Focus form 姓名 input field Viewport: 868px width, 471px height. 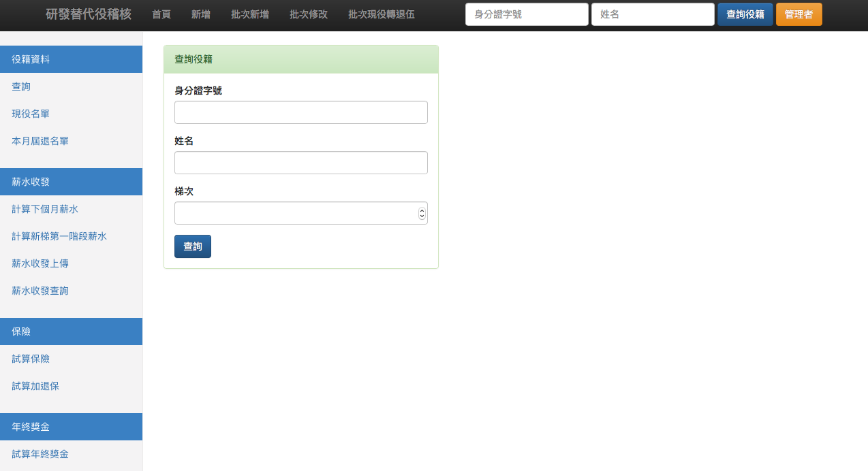[301, 163]
